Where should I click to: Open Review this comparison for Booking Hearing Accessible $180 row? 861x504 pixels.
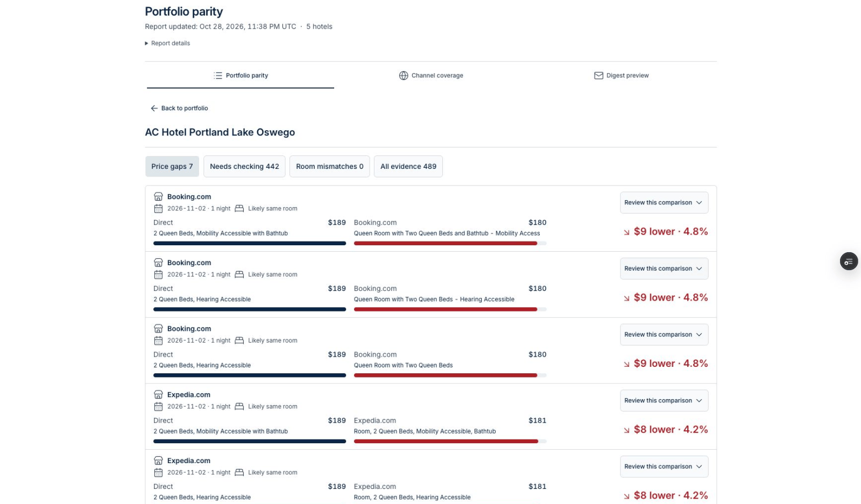pos(664,269)
